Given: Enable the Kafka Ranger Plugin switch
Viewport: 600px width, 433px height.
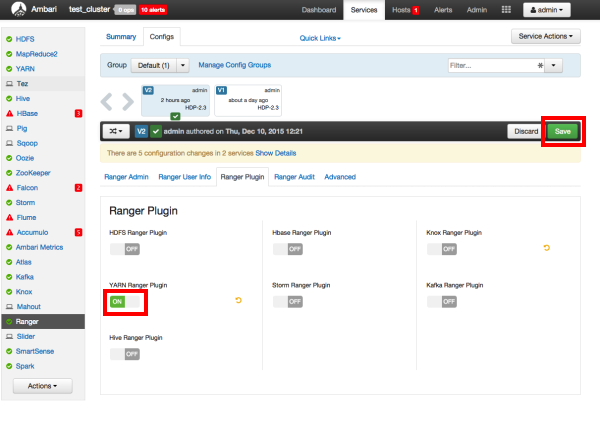Looking at the screenshot, I should click(442, 301).
